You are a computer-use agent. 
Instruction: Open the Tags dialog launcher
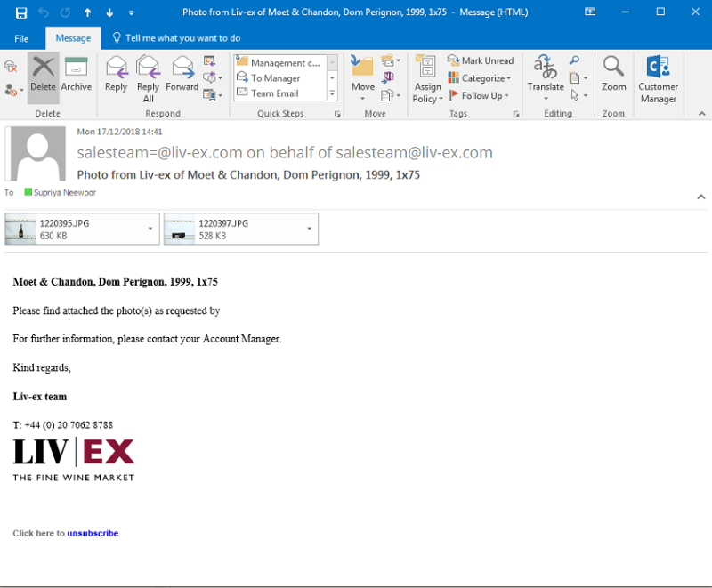click(x=516, y=114)
